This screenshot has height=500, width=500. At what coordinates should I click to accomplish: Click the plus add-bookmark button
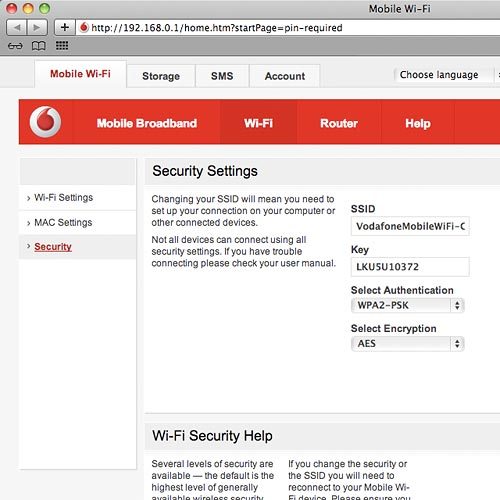pos(65,27)
